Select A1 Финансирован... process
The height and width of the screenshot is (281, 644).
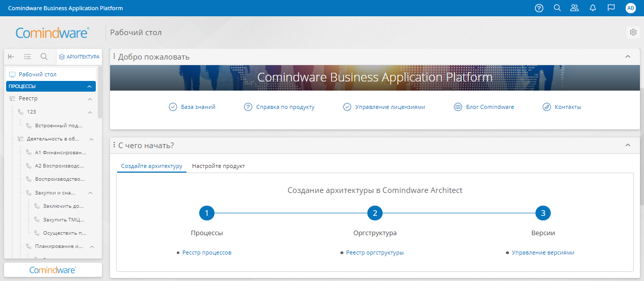pyautogui.click(x=61, y=152)
